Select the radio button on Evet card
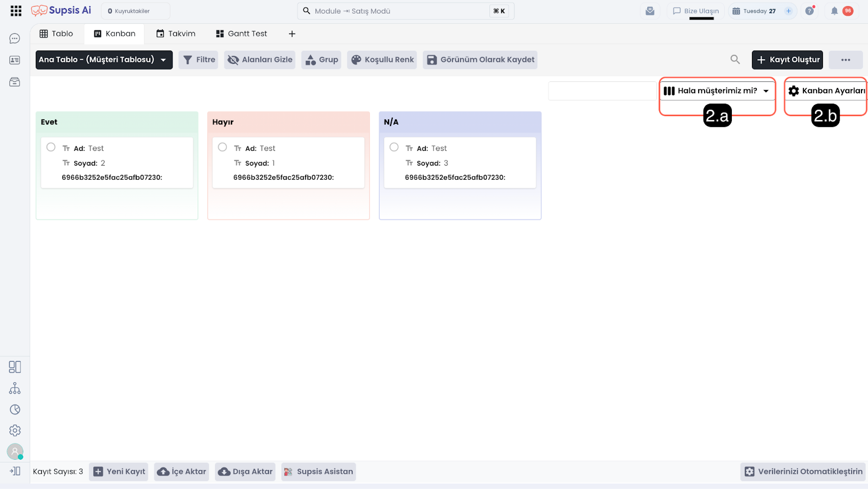868x489 pixels. tap(51, 147)
